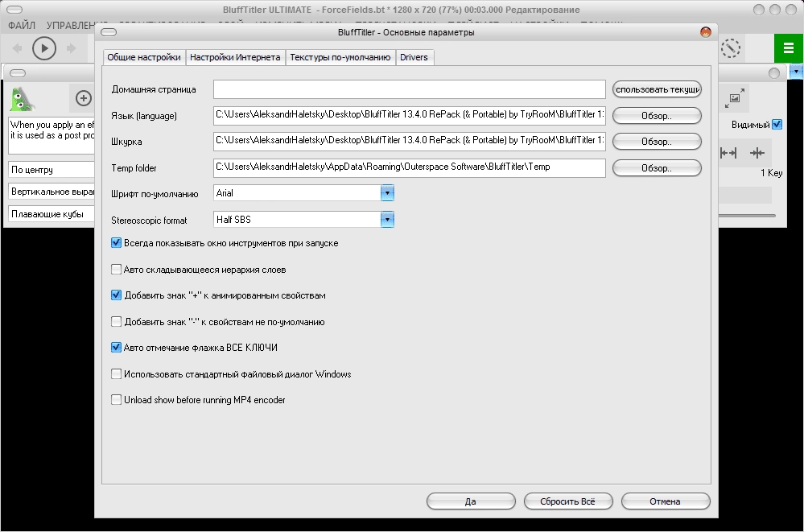Click the Сбросить Всё button

[568, 501]
